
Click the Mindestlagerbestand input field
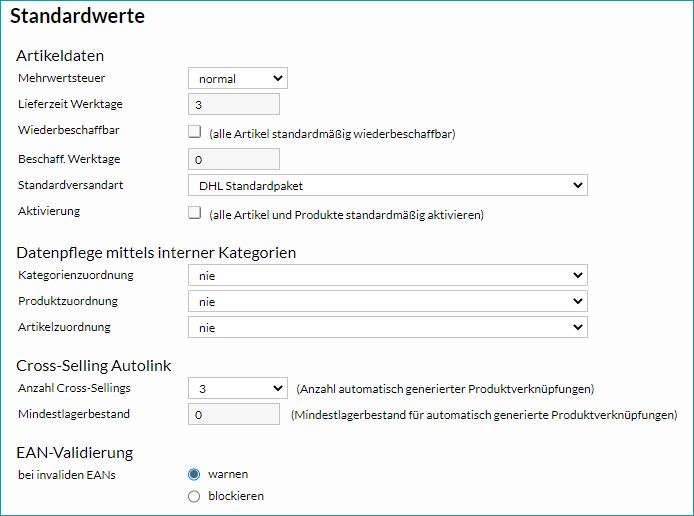pos(234,414)
